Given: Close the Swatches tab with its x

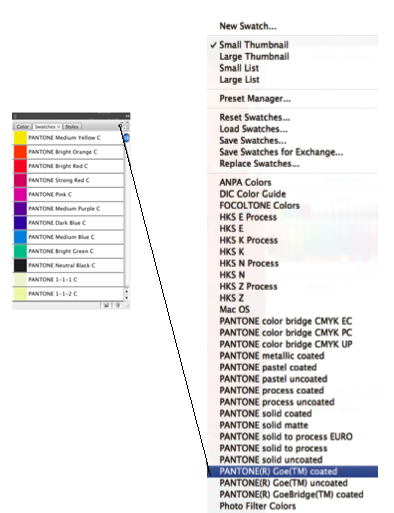Looking at the screenshot, I should (x=59, y=127).
